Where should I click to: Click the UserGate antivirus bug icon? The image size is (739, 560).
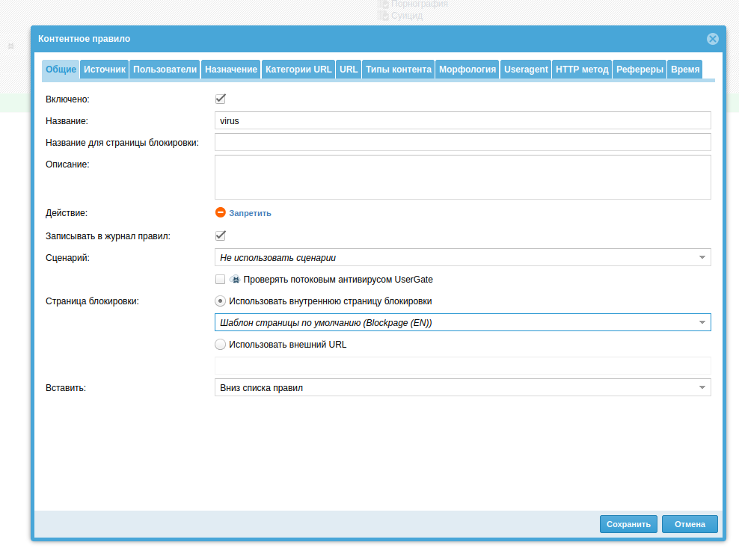235,280
